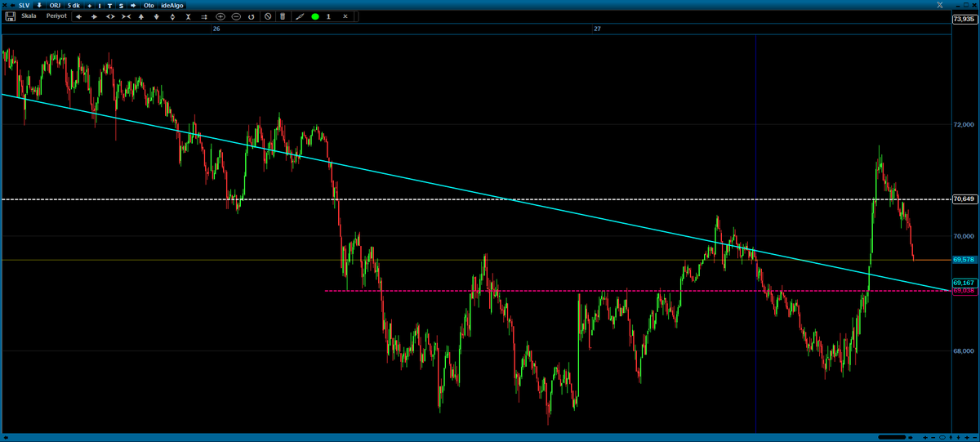Click the date label 26 on the time axis
This screenshot has width=980, height=442.
[x=216, y=29]
